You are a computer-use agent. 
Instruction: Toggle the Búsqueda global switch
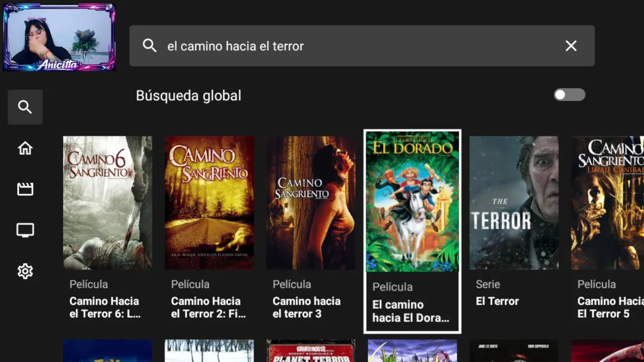pos(570,95)
